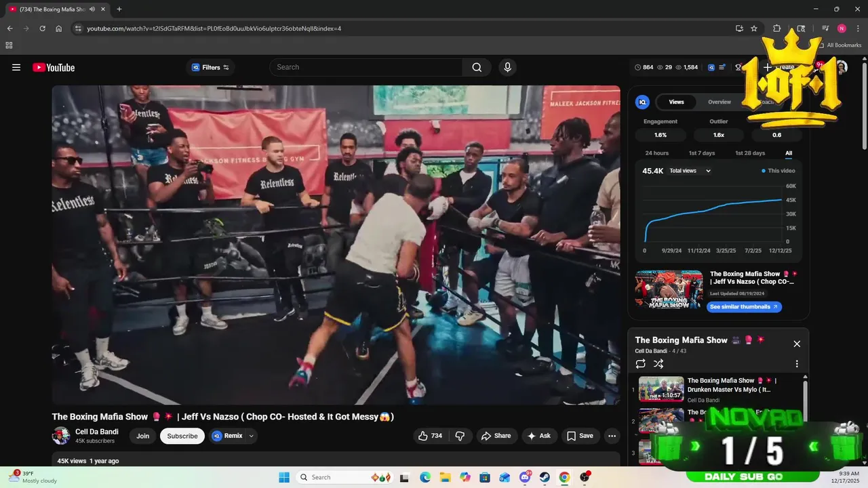Click the vidIQ toolbar badge icon

[x=711, y=67]
